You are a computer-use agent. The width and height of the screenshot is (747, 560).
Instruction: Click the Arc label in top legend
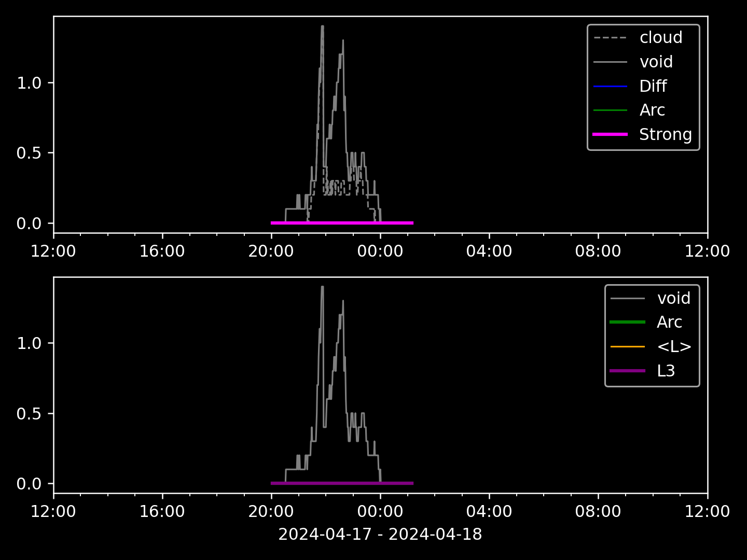point(652,110)
